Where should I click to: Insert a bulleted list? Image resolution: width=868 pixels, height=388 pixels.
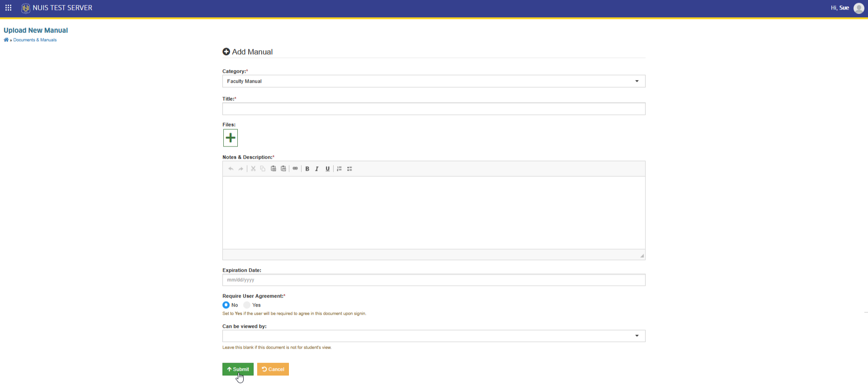tap(349, 169)
